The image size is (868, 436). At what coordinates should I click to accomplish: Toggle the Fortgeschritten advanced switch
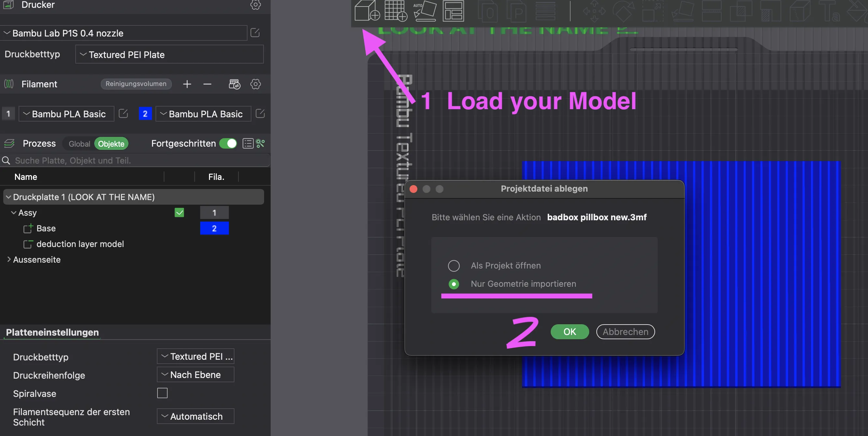pos(228,143)
